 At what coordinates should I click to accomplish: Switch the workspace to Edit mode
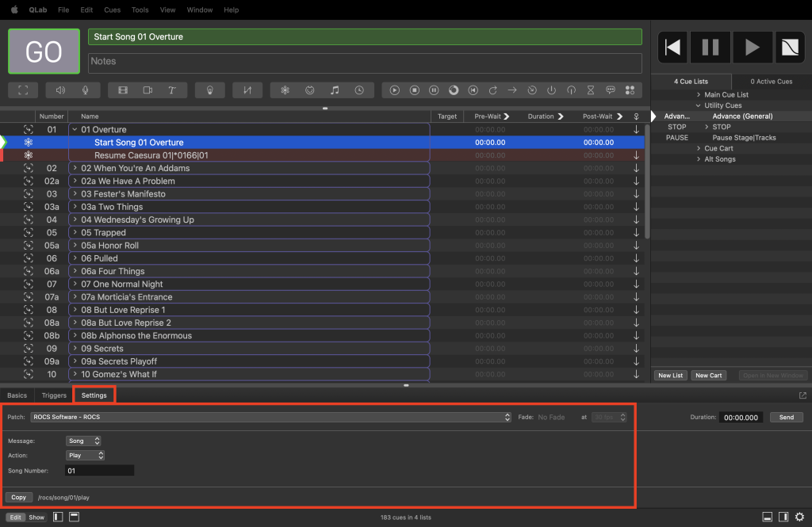[16, 517]
